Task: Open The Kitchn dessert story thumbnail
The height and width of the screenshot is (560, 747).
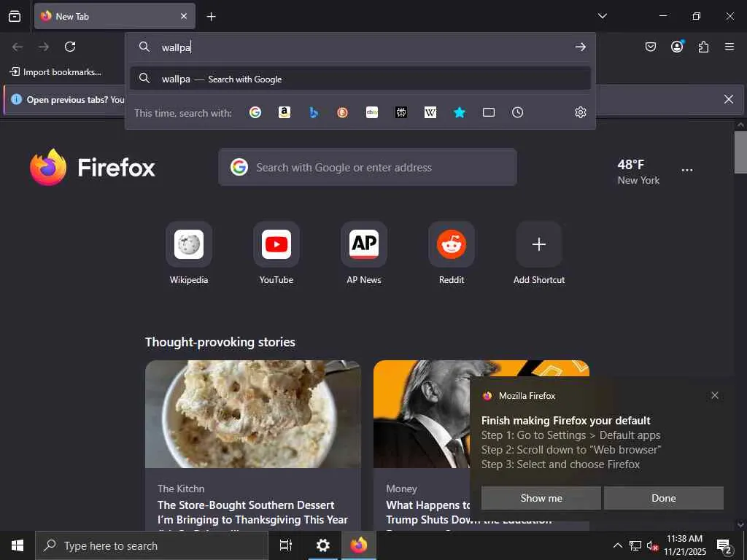Action: (x=253, y=414)
